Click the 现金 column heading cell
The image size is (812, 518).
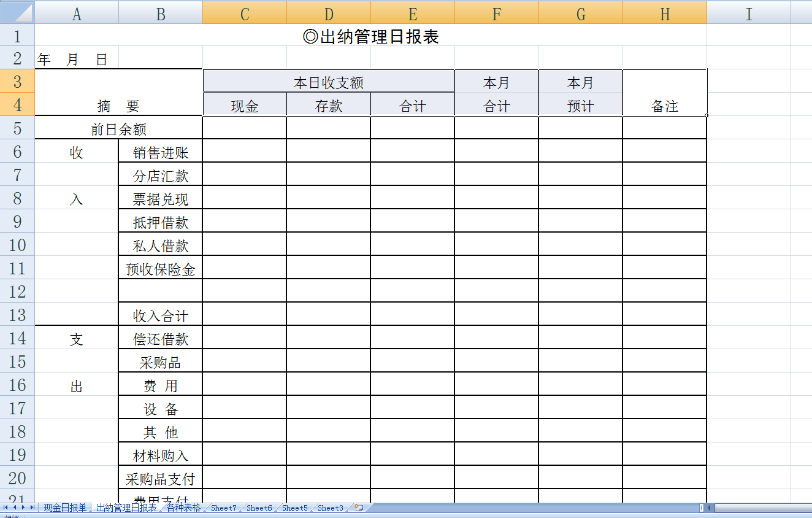coord(245,105)
